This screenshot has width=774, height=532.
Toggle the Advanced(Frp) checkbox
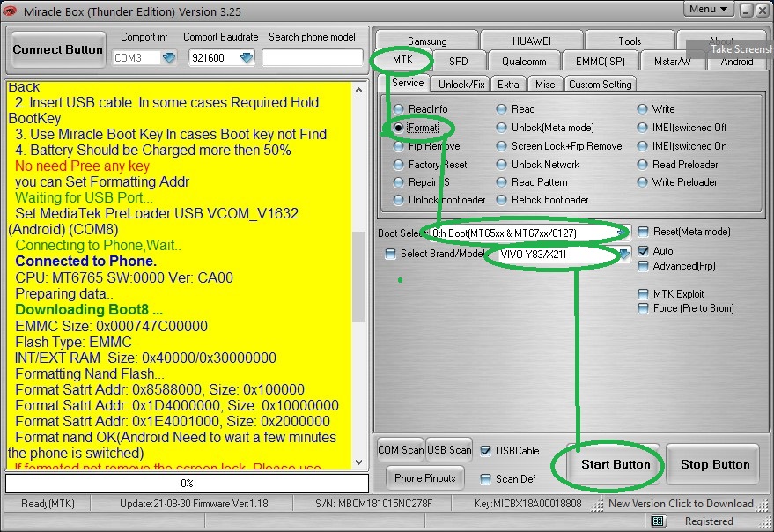pyautogui.click(x=643, y=266)
